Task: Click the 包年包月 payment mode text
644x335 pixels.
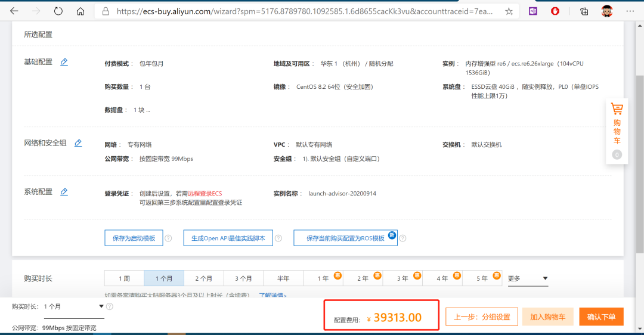Action: (x=151, y=64)
